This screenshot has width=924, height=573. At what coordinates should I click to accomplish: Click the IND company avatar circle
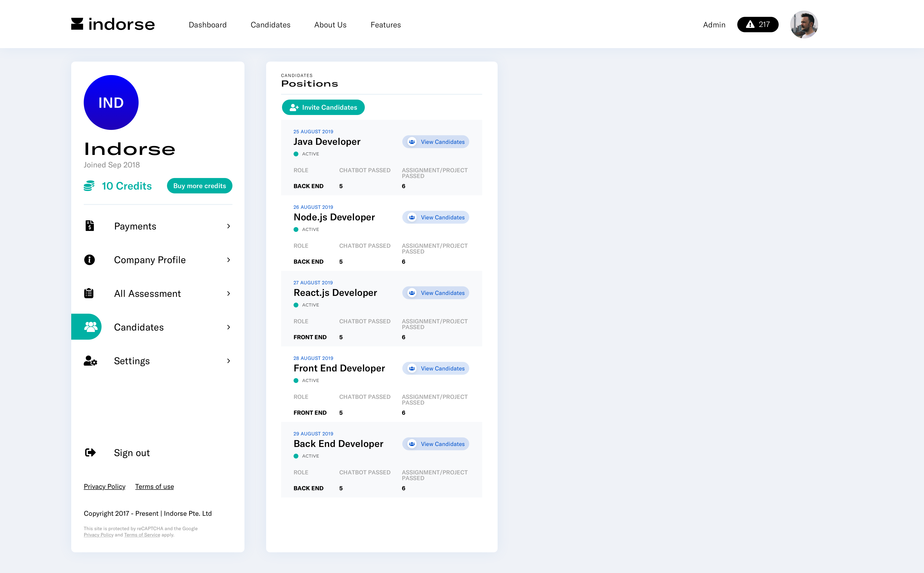111,102
